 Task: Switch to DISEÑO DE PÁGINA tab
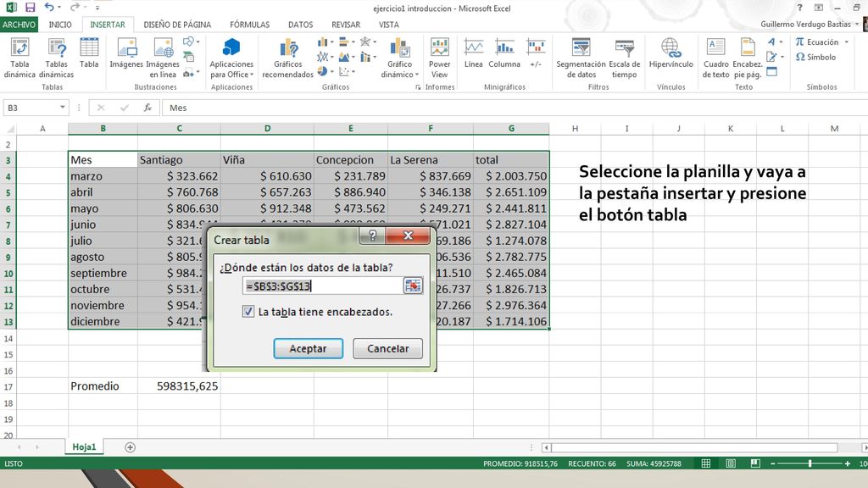coord(177,25)
